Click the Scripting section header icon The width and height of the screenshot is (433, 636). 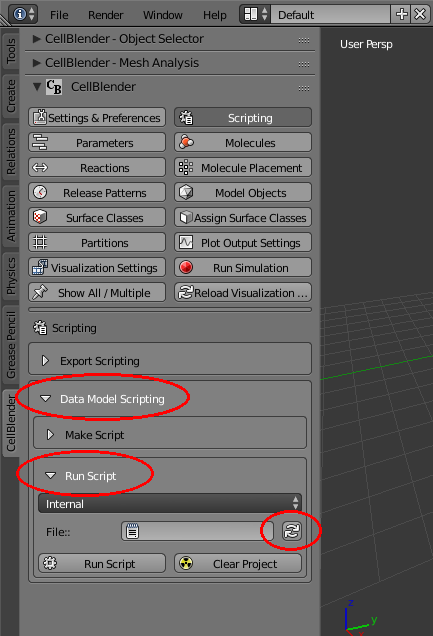40,327
